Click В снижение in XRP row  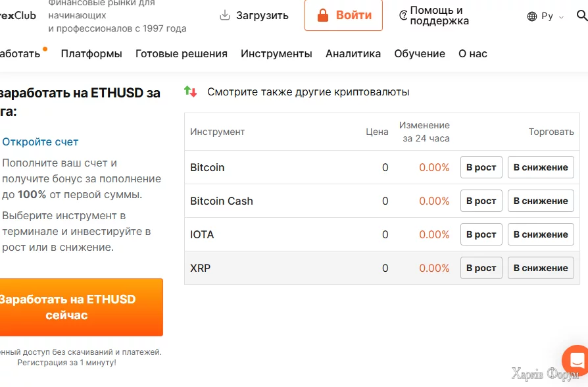pyautogui.click(x=541, y=268)
